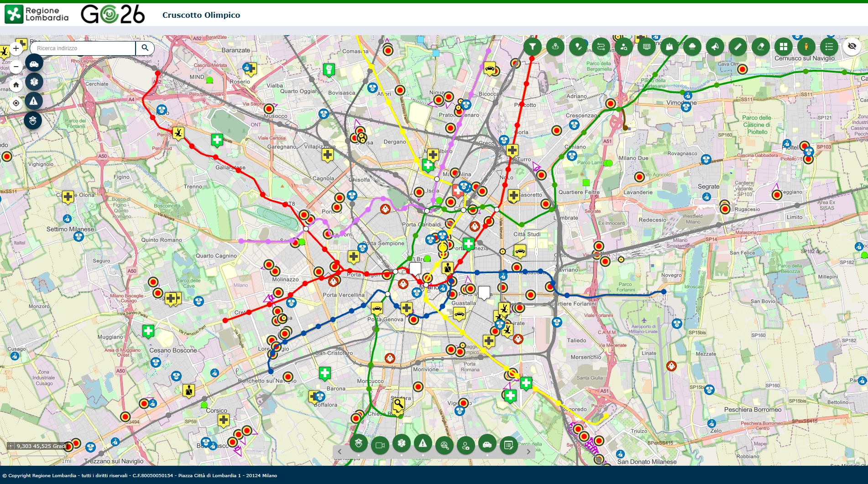
Task: Select the ruler measurement tool
Action: click(737, 47)
